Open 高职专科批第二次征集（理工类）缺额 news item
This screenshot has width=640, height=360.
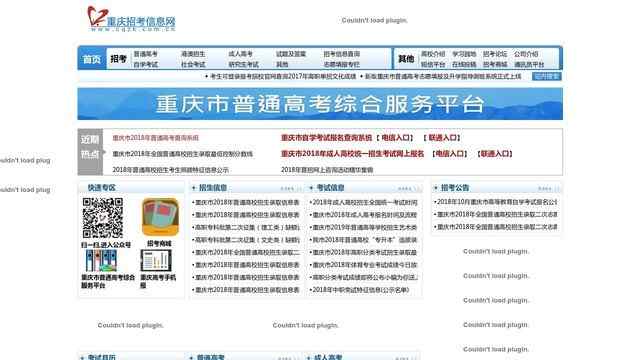[x=247, y=227]
